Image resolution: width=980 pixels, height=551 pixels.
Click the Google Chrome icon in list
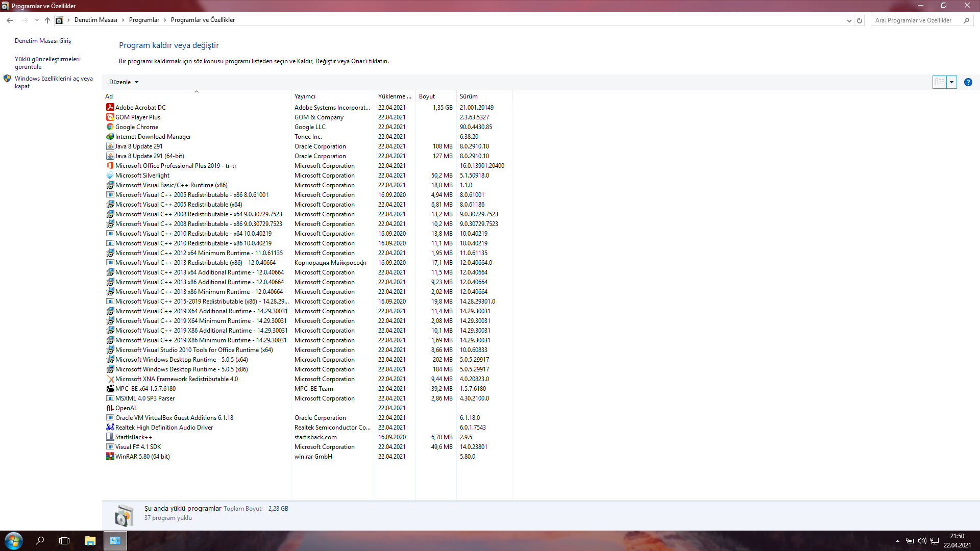point(110,127)
